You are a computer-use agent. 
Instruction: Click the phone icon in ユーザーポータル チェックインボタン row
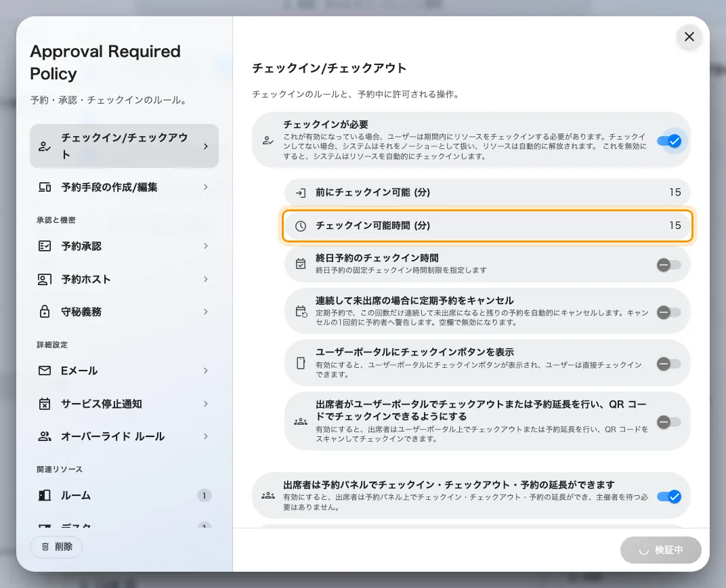(301, 363)
